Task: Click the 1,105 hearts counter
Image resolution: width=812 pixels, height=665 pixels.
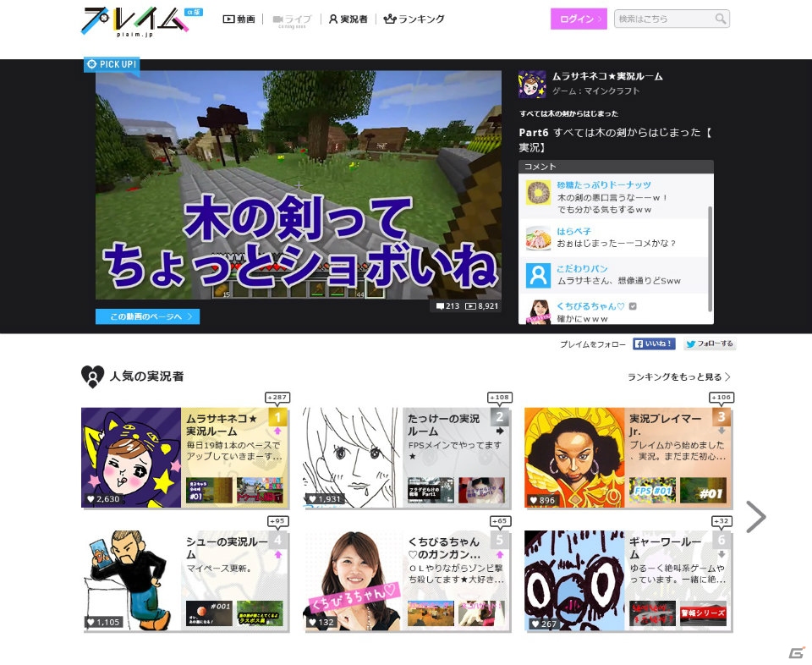Action: point(103,623)
